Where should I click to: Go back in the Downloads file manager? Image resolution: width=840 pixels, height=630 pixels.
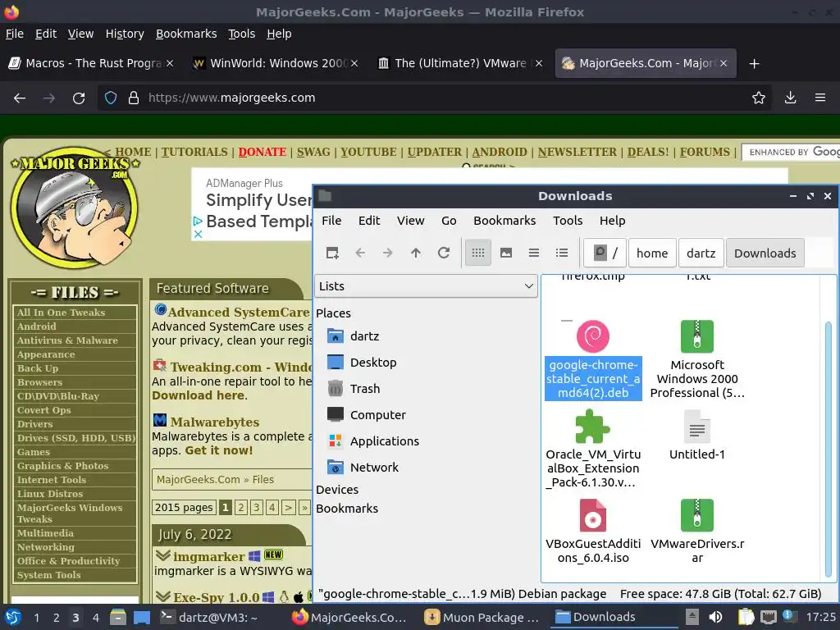(360, 253)
